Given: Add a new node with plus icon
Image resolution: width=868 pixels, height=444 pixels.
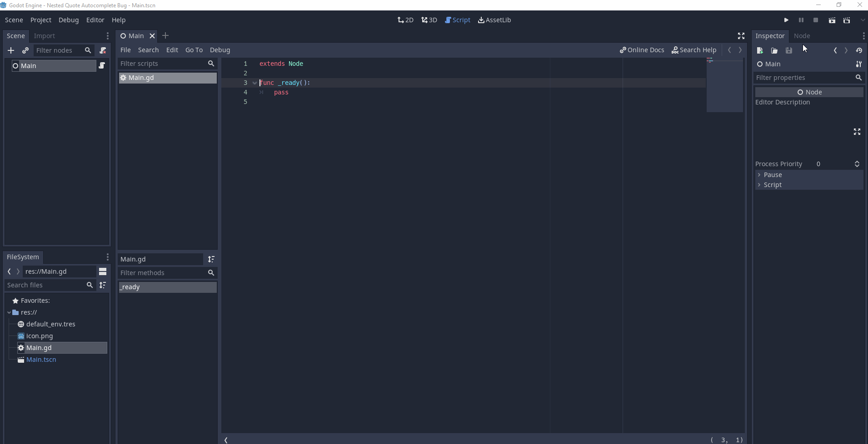Looking at the screenshot, I should coord(11,50).
